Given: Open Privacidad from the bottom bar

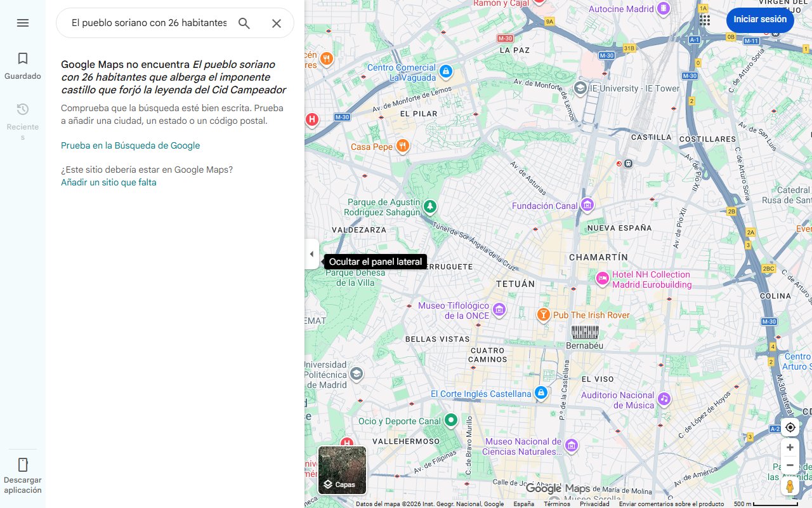Looking at the screenshot, I should pos(594,503).
